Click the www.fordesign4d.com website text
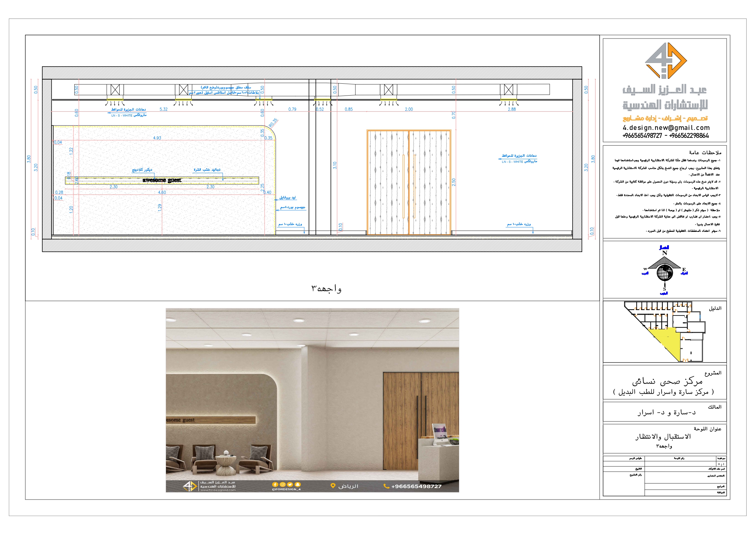The width and height of the screenshot is (756, 534). click(x=218, y=490)
